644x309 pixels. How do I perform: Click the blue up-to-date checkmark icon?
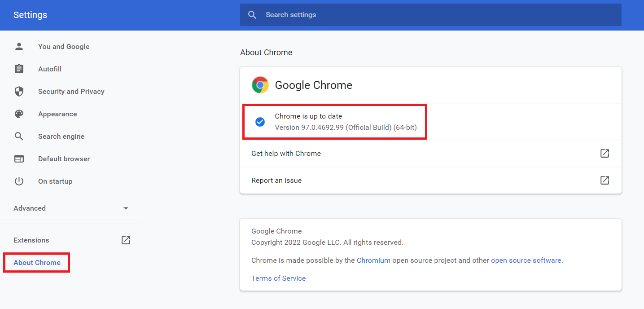(260, 122)
